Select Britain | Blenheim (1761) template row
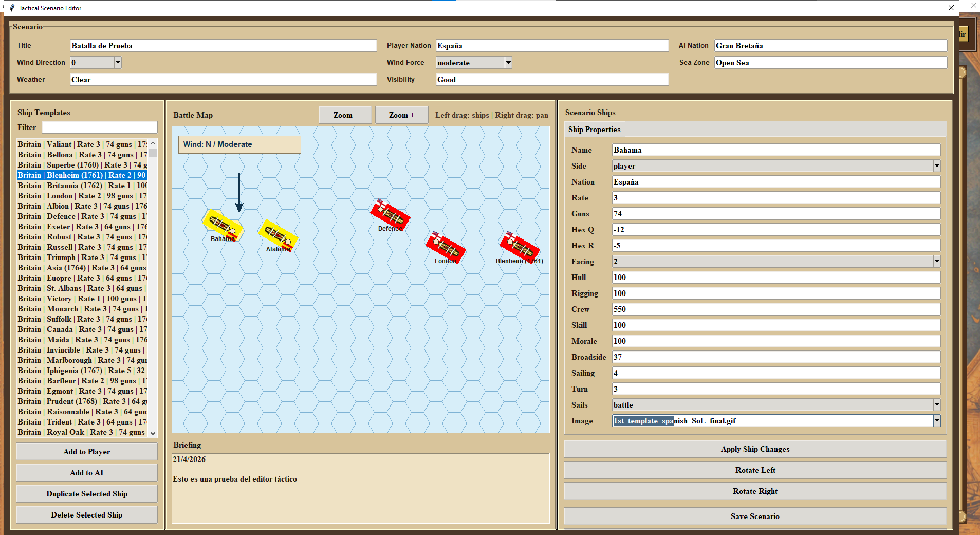This screenshot has width=980, height=535. 82,175
